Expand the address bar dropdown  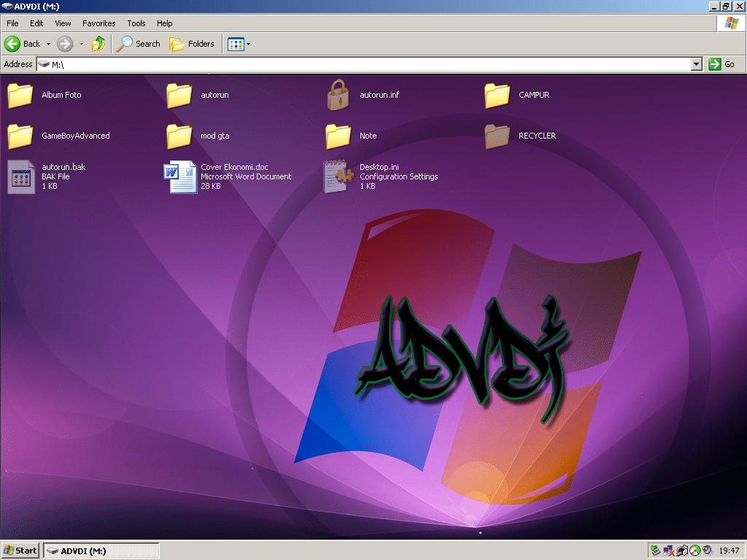coord(696,64)
